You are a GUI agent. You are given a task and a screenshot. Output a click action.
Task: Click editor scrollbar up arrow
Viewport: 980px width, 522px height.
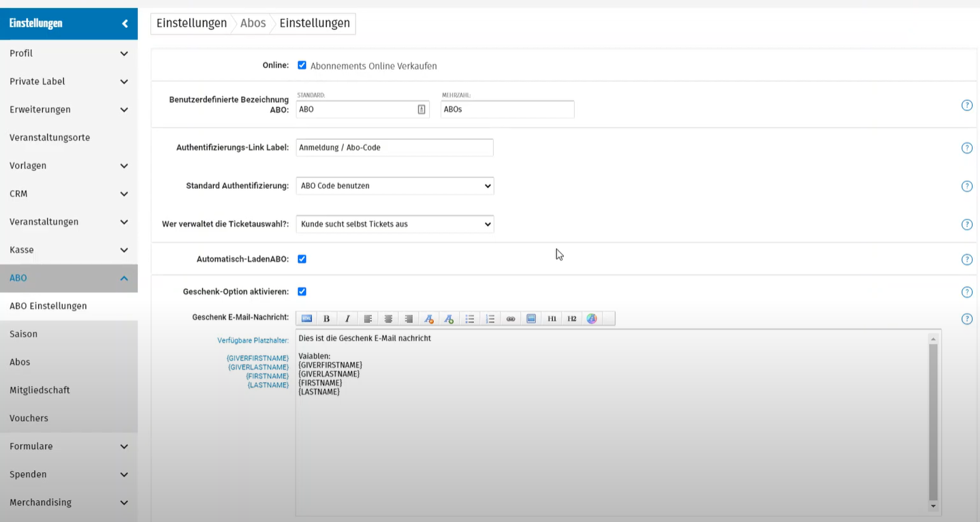pyautogui.click(x=934, y=339)
